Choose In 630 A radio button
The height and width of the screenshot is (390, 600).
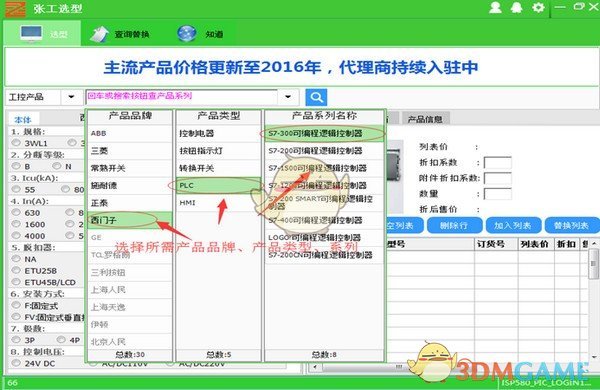(x=16, y=212)
